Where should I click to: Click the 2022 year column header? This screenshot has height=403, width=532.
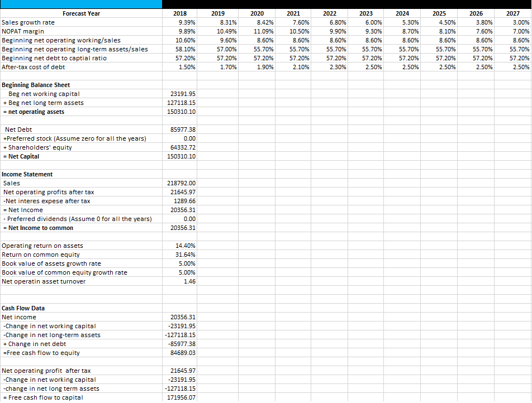pyautogui.click(x=330, y=13)
